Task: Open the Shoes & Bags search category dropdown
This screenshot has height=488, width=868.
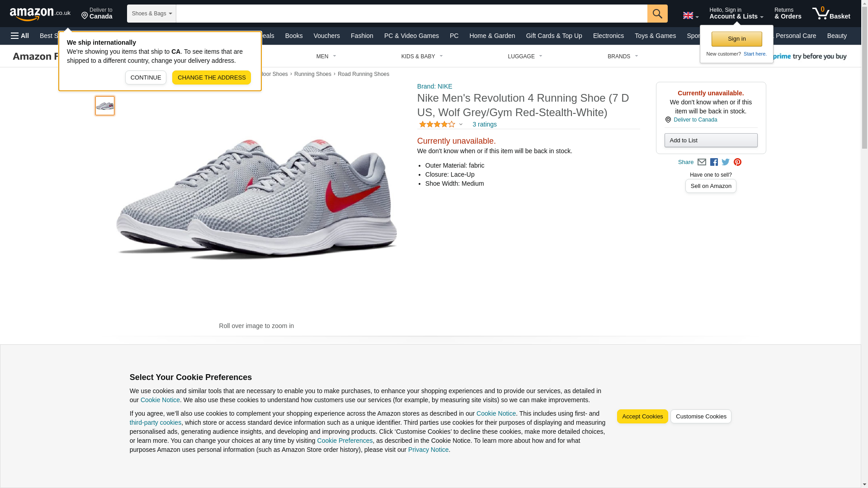Action: [x=151, y=14]
